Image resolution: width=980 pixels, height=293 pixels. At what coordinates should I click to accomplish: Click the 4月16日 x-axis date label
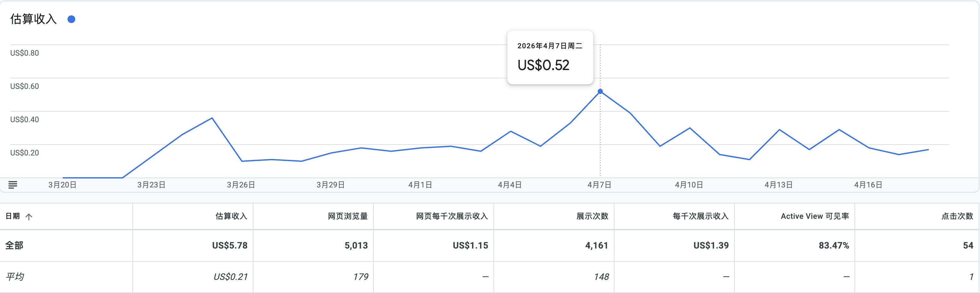pos(868,185)
